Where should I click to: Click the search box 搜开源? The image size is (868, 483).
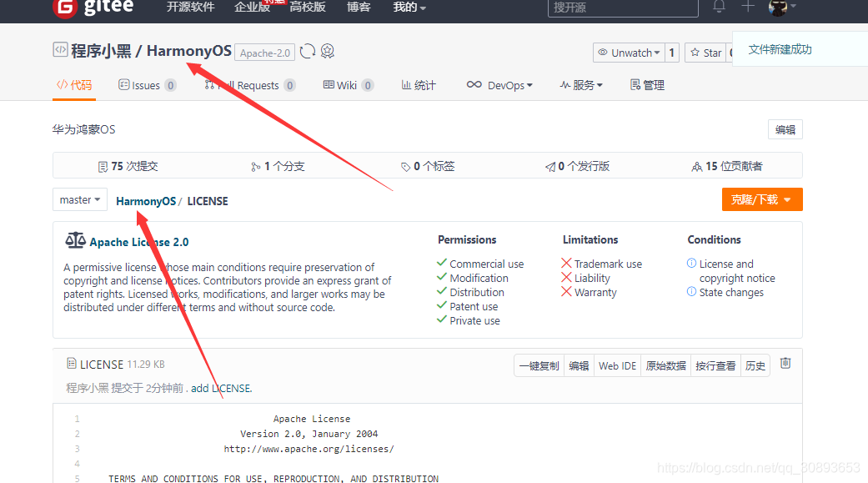click(x=623, y=8)
